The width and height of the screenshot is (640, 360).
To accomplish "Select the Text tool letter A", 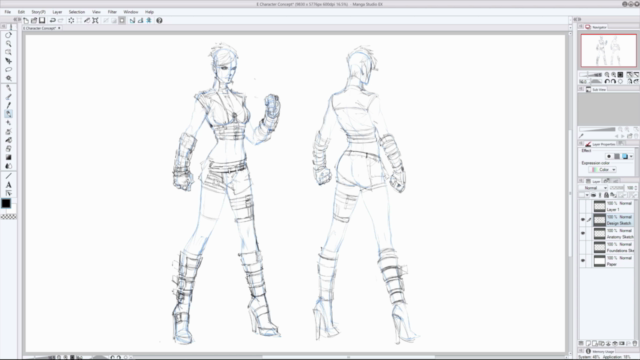I will coord(8,185).
